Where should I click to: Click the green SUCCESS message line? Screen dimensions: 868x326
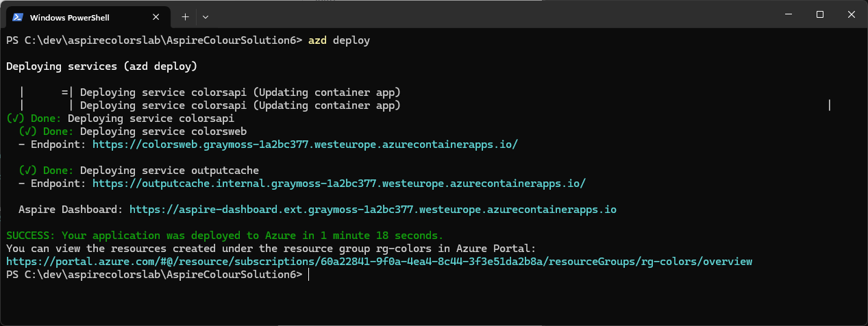[225, 236]
